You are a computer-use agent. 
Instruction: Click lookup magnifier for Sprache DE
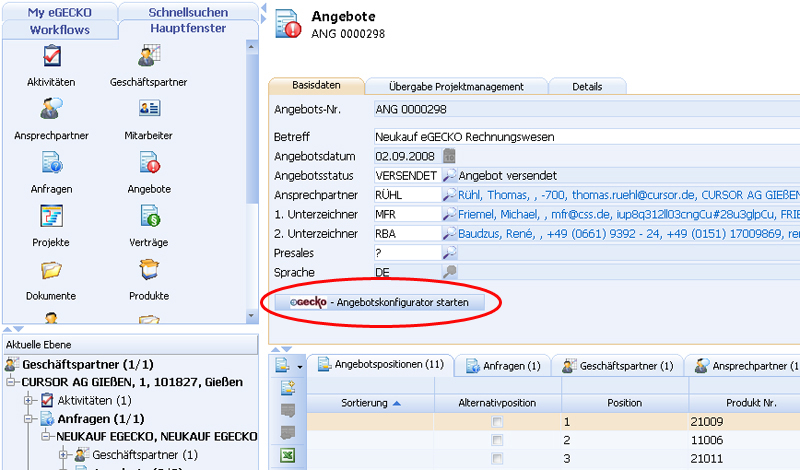tap(449, 272)
